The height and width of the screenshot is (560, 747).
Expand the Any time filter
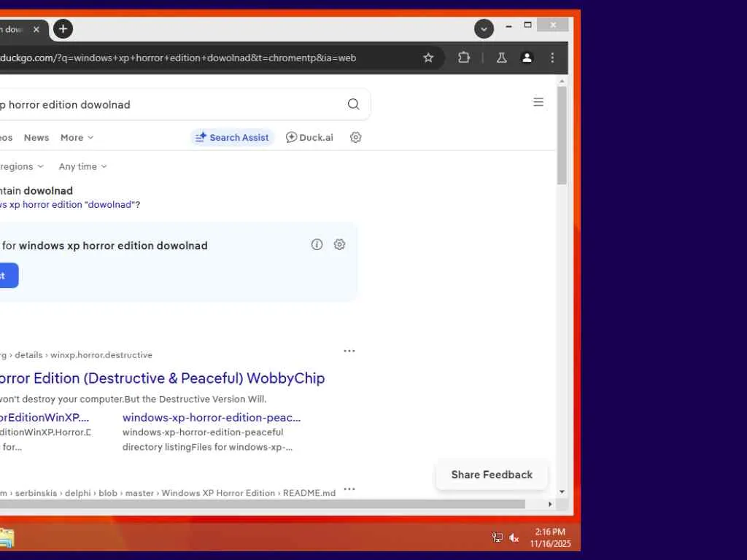click(x=83, y=167)
